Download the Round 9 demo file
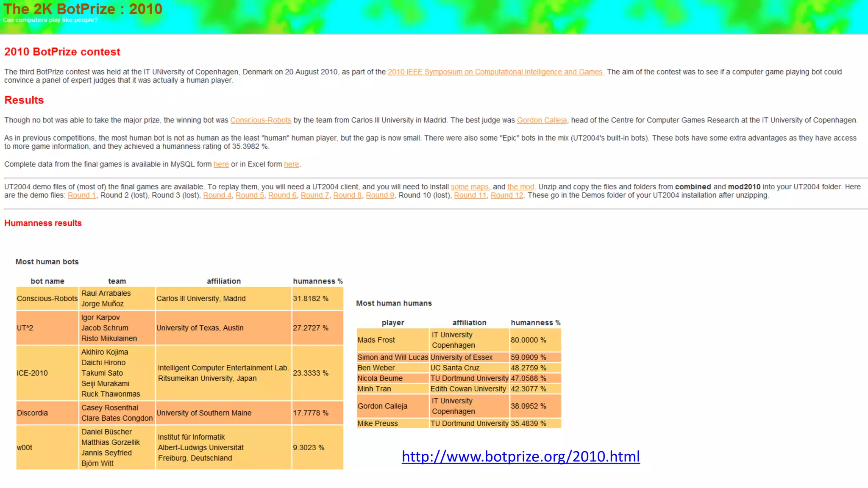 click(380, 195)
